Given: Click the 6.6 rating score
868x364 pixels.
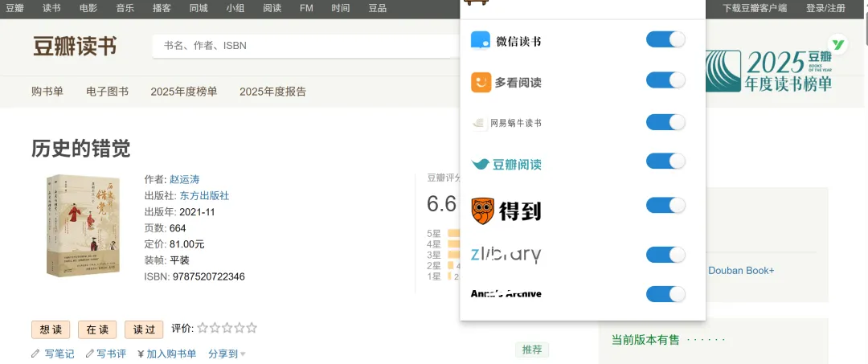Looking at the screenshot, I should [x=442, y=204].
